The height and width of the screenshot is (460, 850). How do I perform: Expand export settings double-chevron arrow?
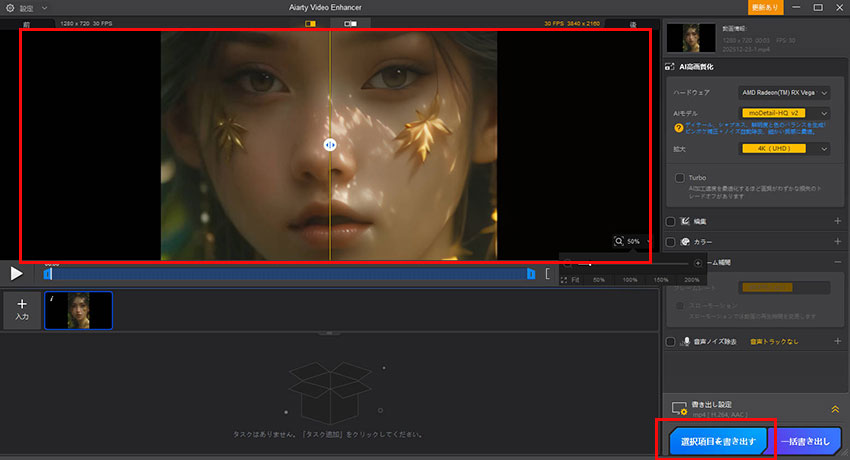pyautogui.click(x=835, y=410)
